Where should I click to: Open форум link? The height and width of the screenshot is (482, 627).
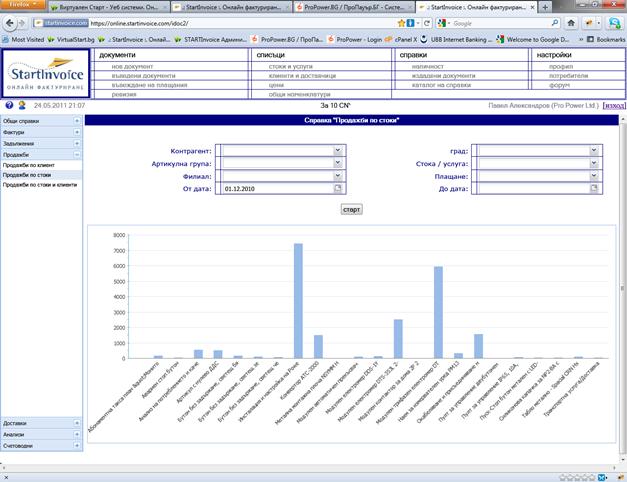(559, 85)
